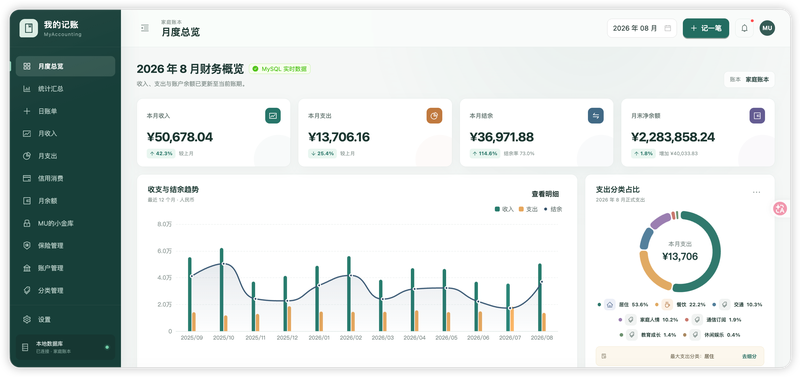
Task: Click the database icon beside 本地数据库
Action: (25, 347)
